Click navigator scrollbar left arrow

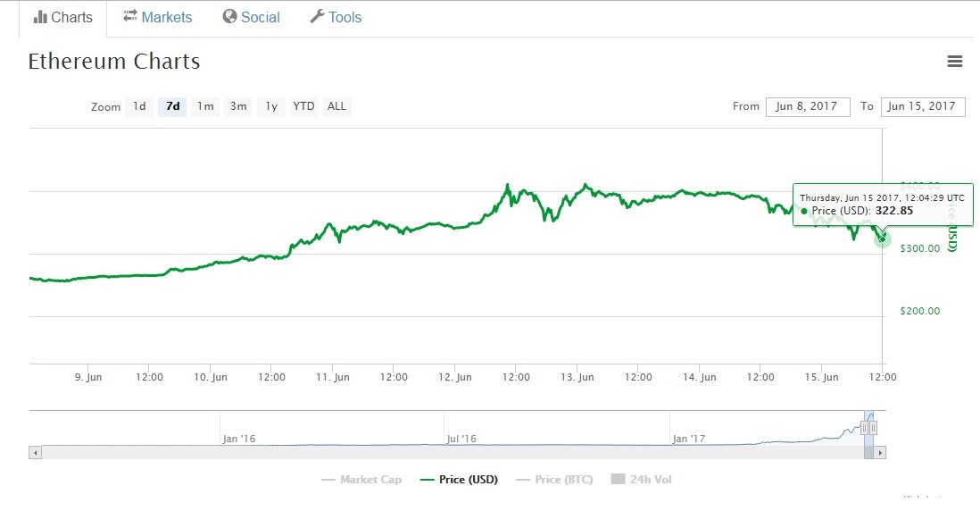point(36,453)
